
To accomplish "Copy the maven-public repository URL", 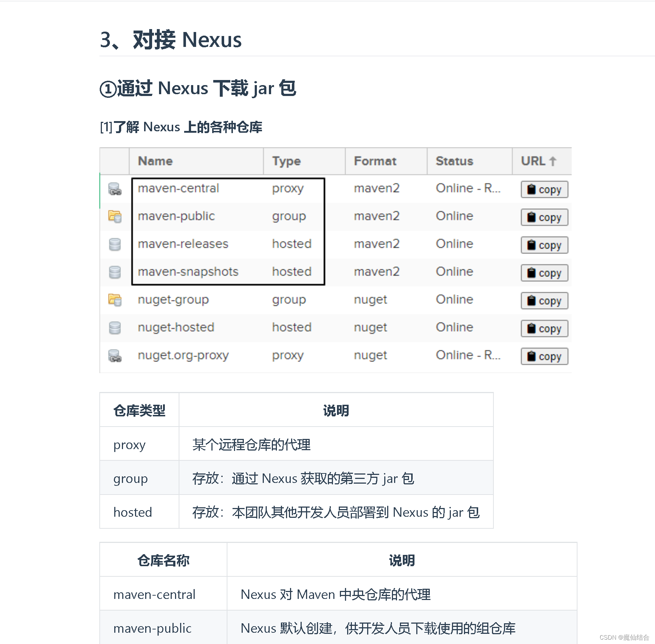I will click(544, 217).
